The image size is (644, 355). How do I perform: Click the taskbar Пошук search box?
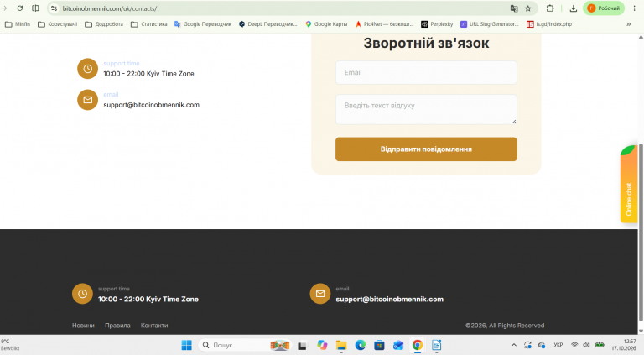point(245,345)
